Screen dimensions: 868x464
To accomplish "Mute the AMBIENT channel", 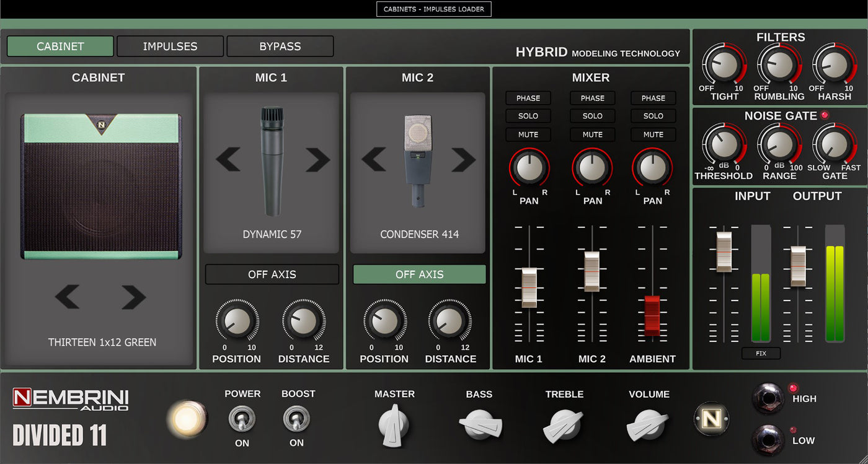I will click(653, 134).
